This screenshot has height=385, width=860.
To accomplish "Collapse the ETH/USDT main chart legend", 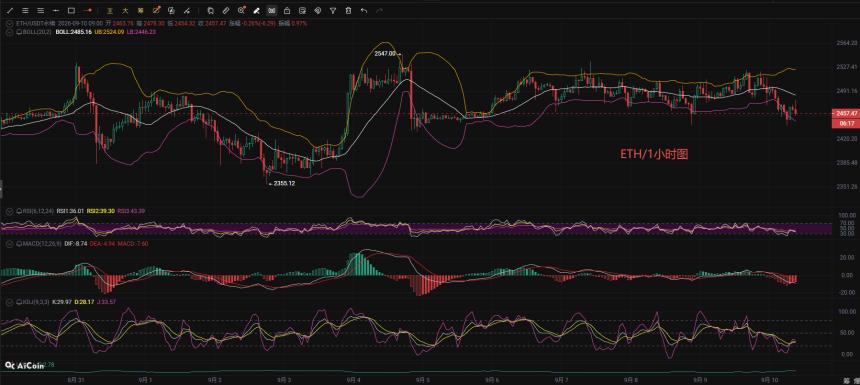I will 9,24.
